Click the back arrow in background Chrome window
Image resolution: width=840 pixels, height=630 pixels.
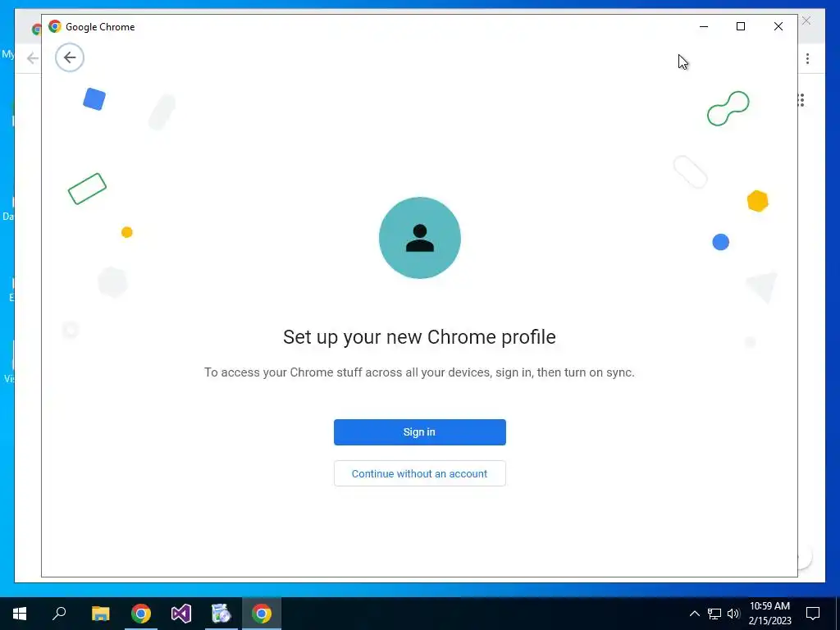point(33,58)
